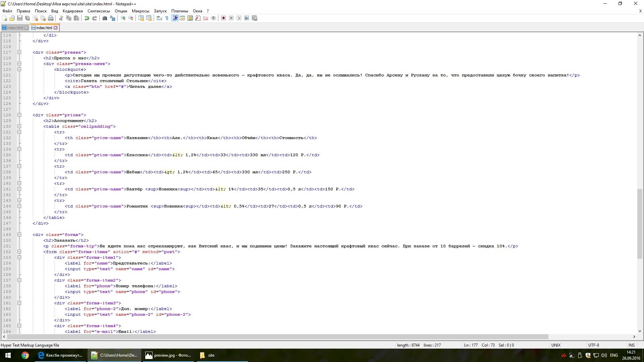The image size is (644, 362).
Task: Click the Zoom in toolbar icon
Action: [x=123, y=18]
